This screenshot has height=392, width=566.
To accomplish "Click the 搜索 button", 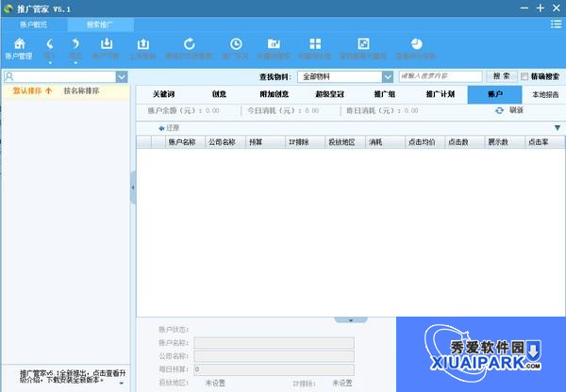I will [502, 76].
